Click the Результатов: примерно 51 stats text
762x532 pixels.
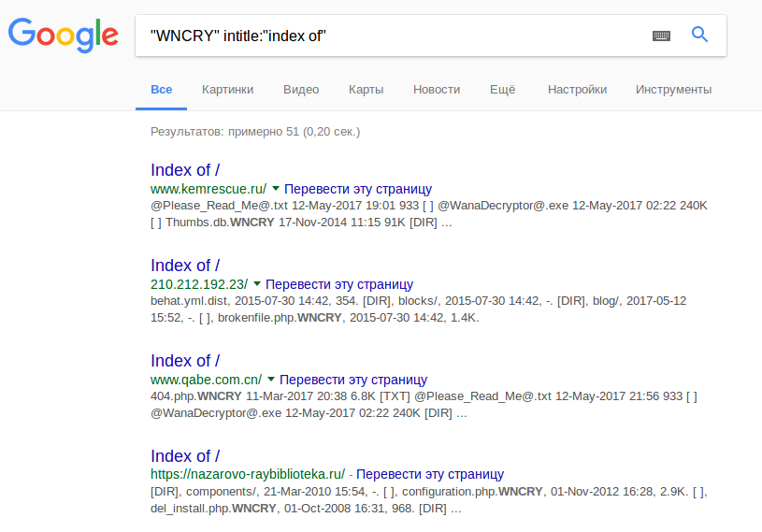point(255,132)
